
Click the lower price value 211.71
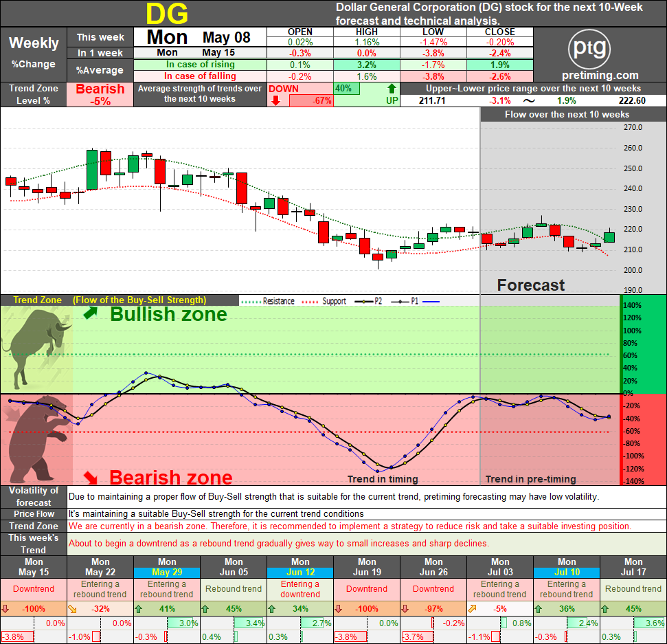point(432,101)
